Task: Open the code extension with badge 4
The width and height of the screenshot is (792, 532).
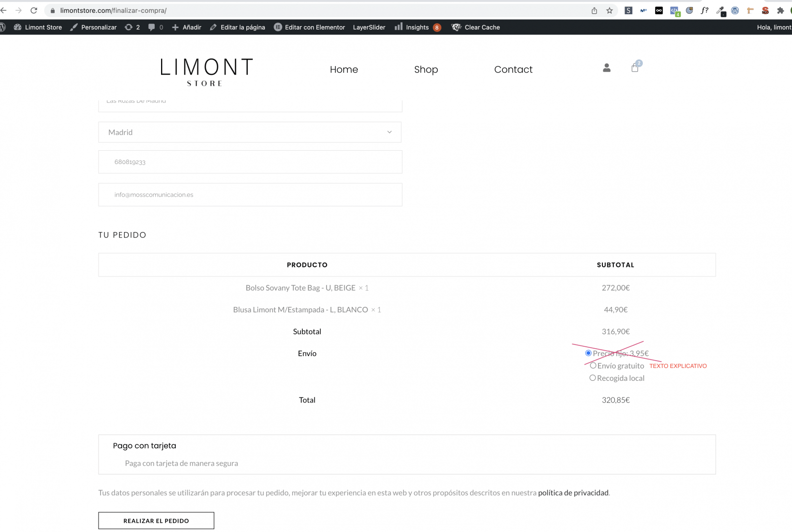Action: [674, 11]
